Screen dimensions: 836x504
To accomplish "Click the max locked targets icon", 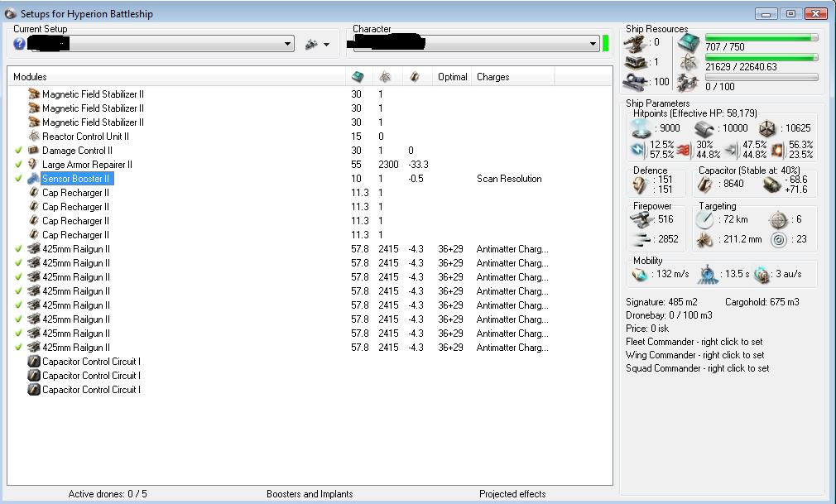I will point(778,220).
